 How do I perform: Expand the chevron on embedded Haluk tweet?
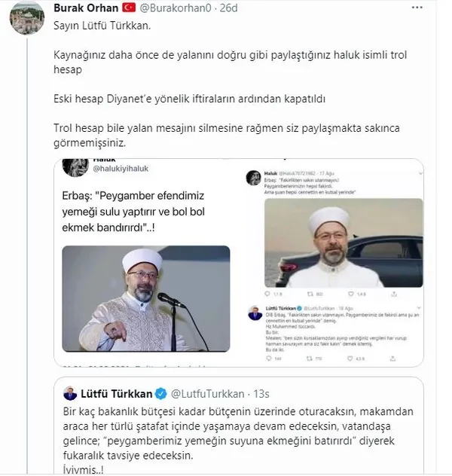[x=420, y=173]
